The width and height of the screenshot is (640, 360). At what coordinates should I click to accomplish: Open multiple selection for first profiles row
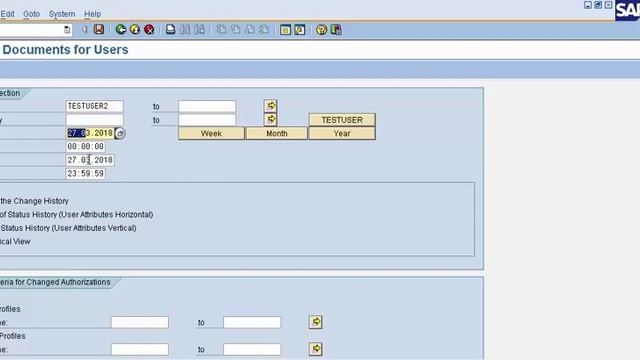tap(316, 322)
